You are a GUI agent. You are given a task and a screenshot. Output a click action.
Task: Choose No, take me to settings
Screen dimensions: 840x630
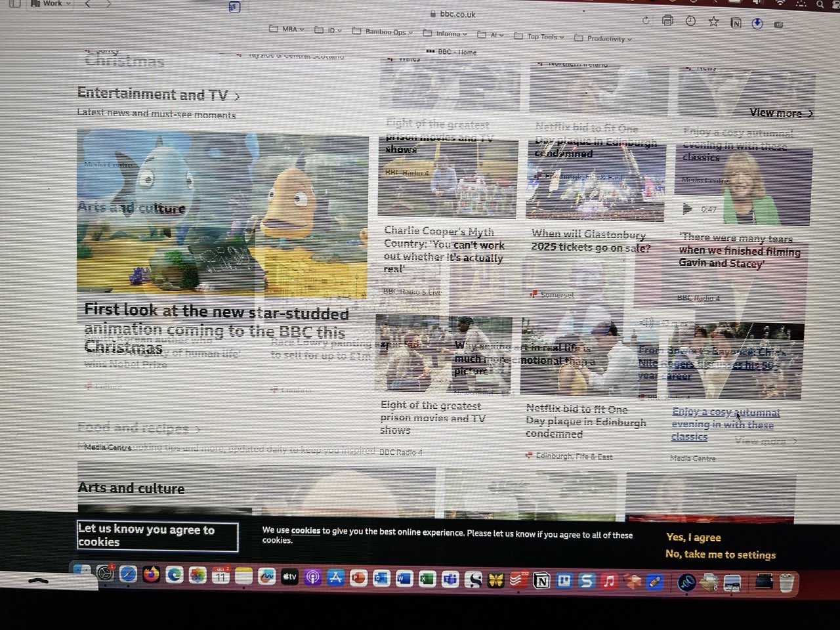tap(721, 555)
